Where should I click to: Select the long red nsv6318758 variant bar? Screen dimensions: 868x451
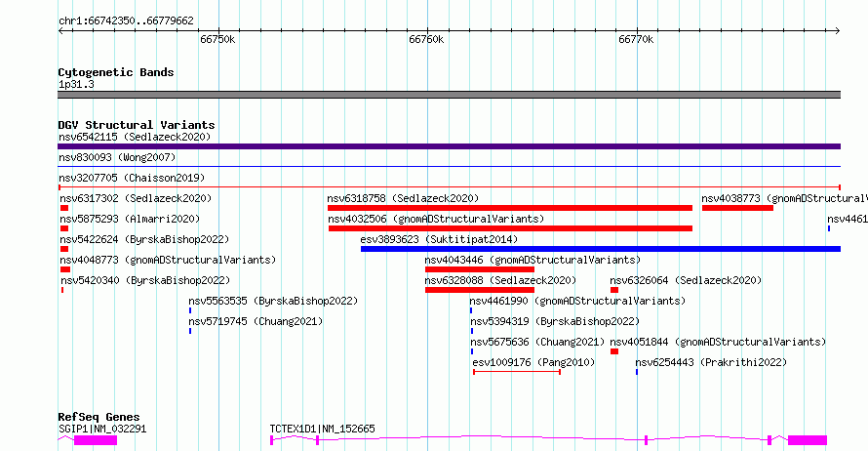(x=510, y=208)
